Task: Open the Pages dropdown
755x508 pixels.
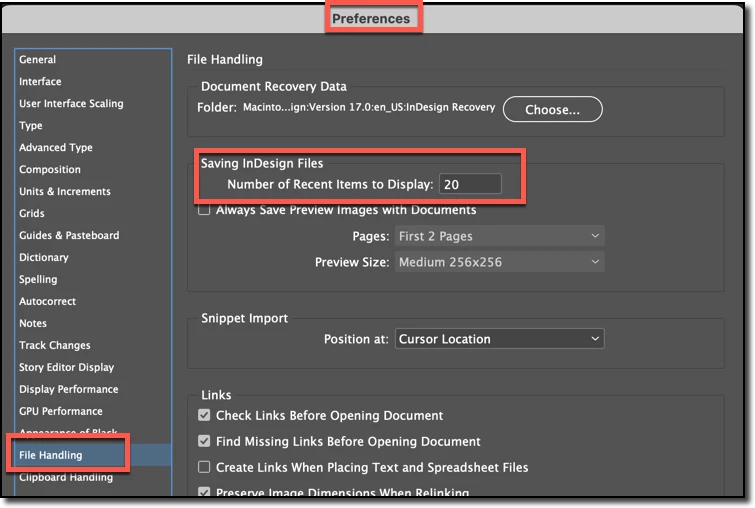Action: click(499, 236)
